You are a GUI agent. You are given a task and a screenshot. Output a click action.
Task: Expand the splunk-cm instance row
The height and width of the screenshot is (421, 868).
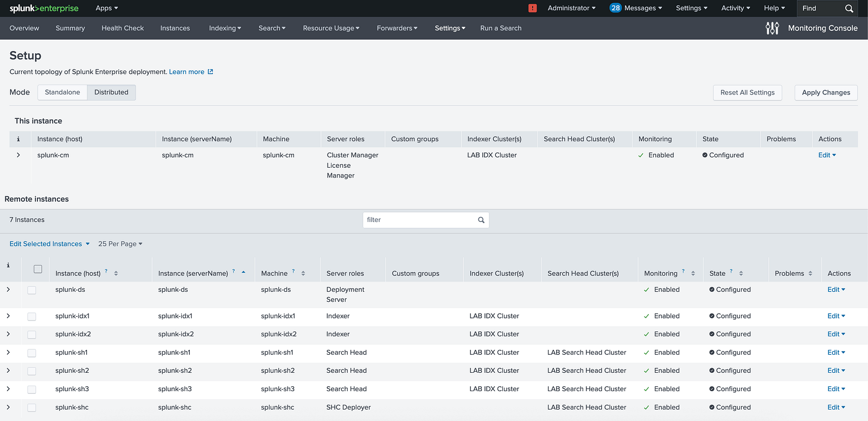[18, 155]
